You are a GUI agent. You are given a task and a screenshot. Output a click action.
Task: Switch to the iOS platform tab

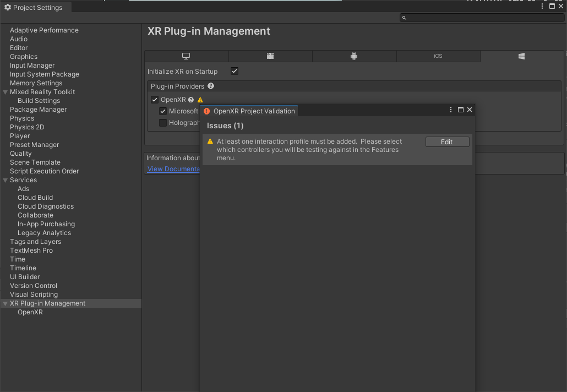(438, 56)
